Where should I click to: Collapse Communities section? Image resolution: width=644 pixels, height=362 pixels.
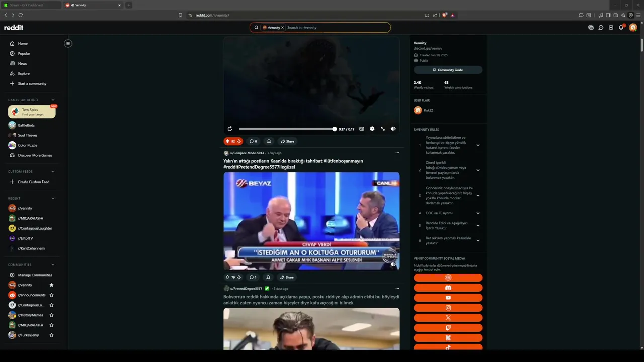click(x=53, y=264)
